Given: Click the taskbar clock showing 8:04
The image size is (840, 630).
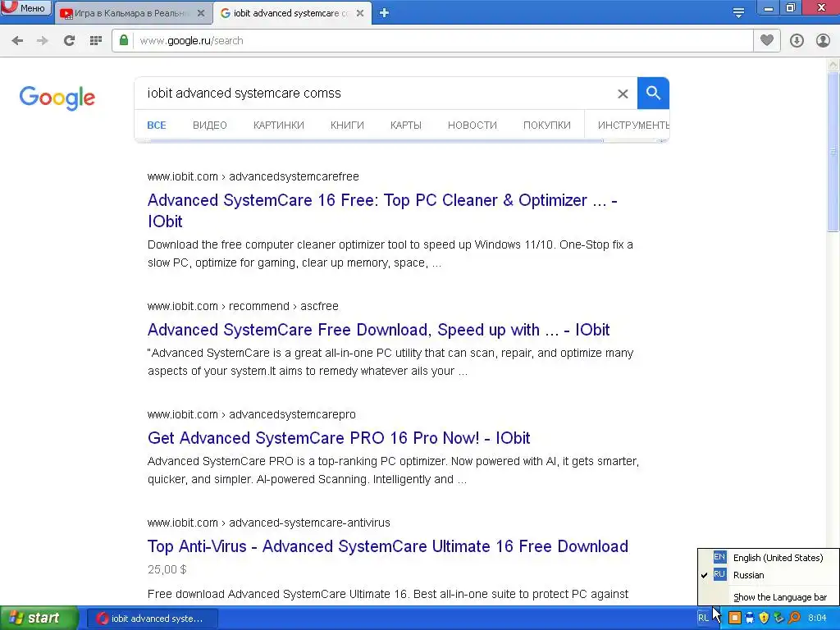Looking at the screenshot, I should coord(818,619).
